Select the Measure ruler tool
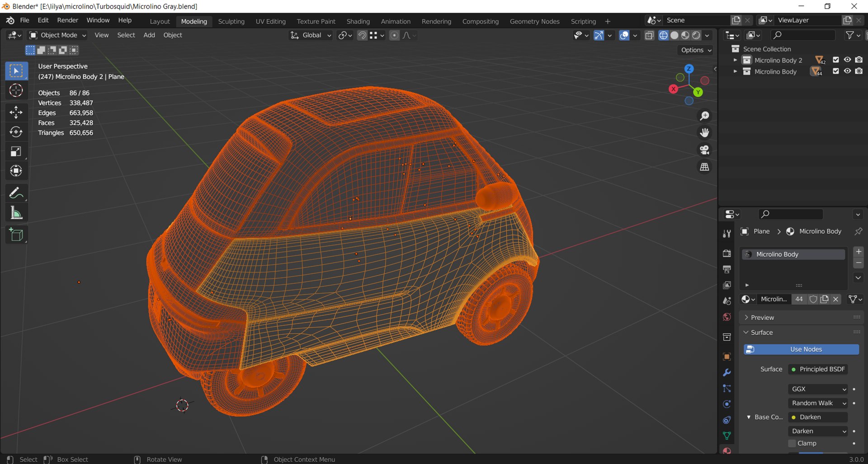This screenshot has width=868, height=464. pyautogui.click(x=16, y=213)
